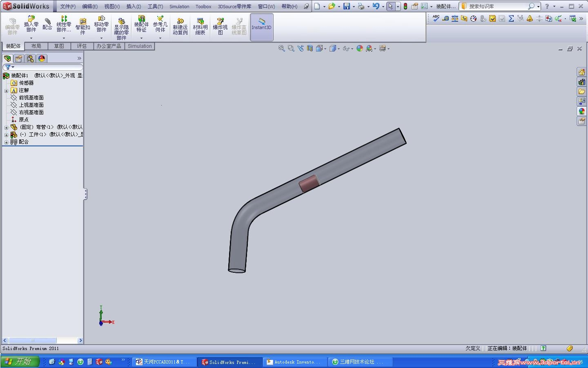Open the Measure tool icon
Screen dimensions: 588x368
pyautogui.click(x=445, y=18)
